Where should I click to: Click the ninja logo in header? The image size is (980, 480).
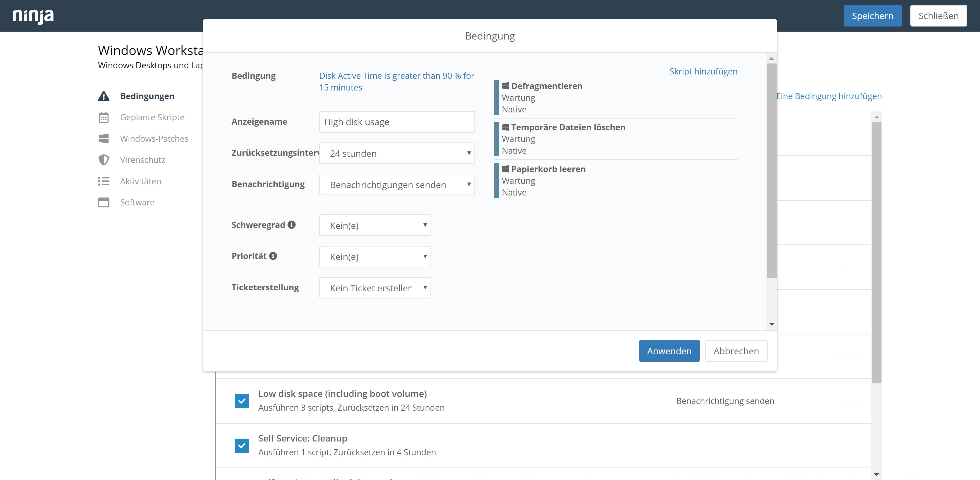click(x=33, y=16)
